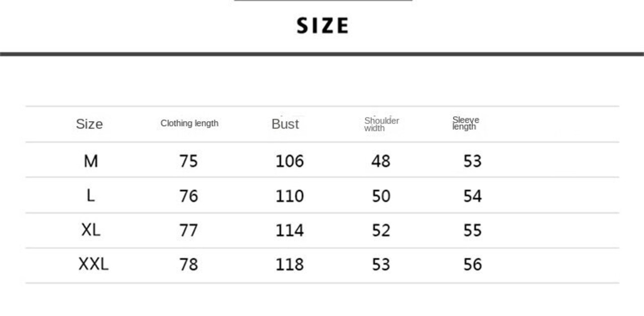Select the Shoulder width column header
This screenshot has height=316, width=644.
381,124
